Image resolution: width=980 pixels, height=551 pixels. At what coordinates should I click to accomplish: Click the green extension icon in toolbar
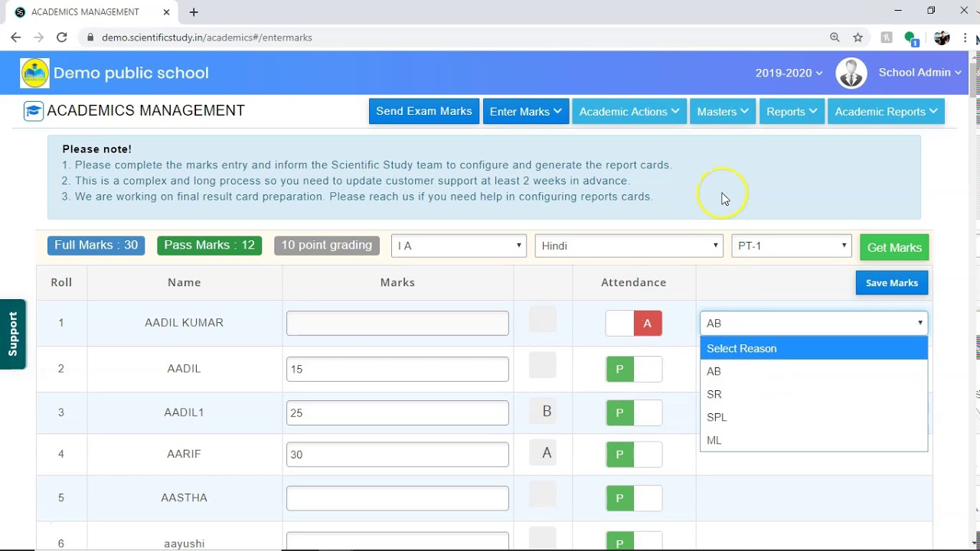[x=910, y=37]
